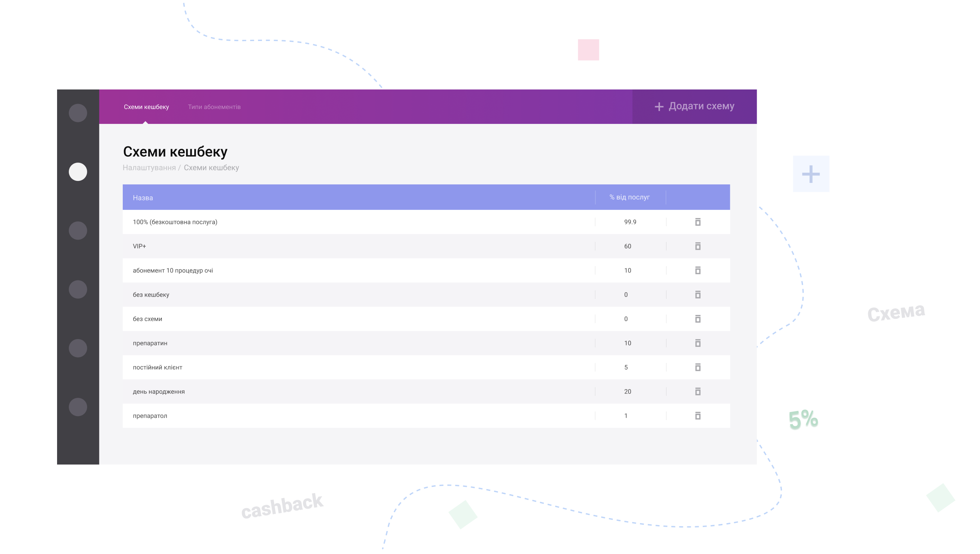Click the % від послуг column header
980x554 pixels.
[629, 197]
